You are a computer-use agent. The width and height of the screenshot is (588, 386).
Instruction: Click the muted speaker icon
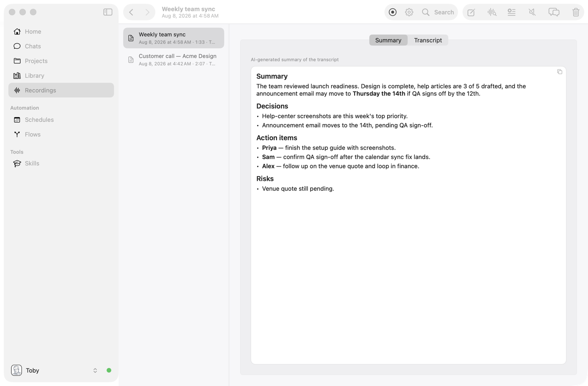pyautogui.click(x=532, y=12)
